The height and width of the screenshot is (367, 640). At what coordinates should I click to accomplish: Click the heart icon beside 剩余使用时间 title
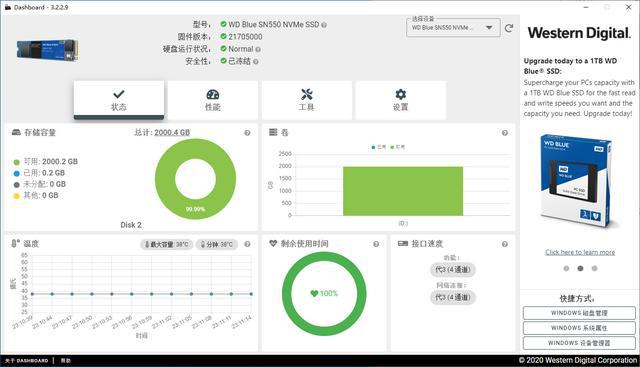point(273,243)
